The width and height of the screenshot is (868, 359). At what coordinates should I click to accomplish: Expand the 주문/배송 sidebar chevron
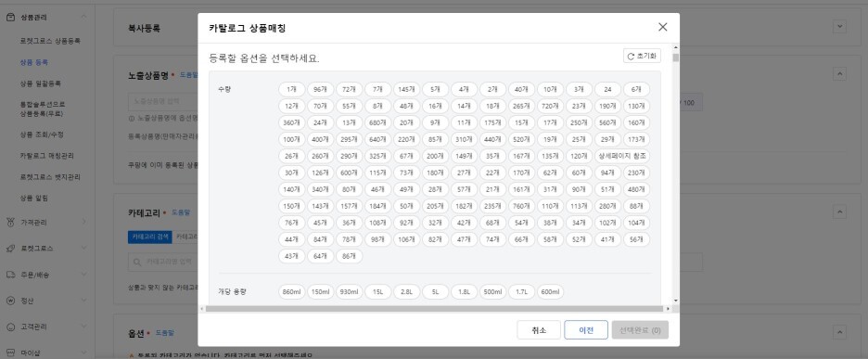click(x=83, y=275)
